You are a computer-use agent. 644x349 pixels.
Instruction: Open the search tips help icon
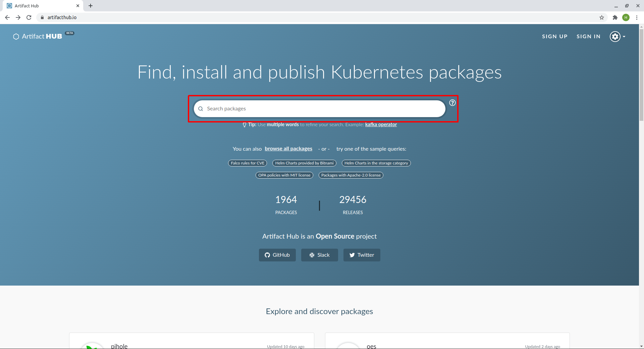[x=452, y=103]
